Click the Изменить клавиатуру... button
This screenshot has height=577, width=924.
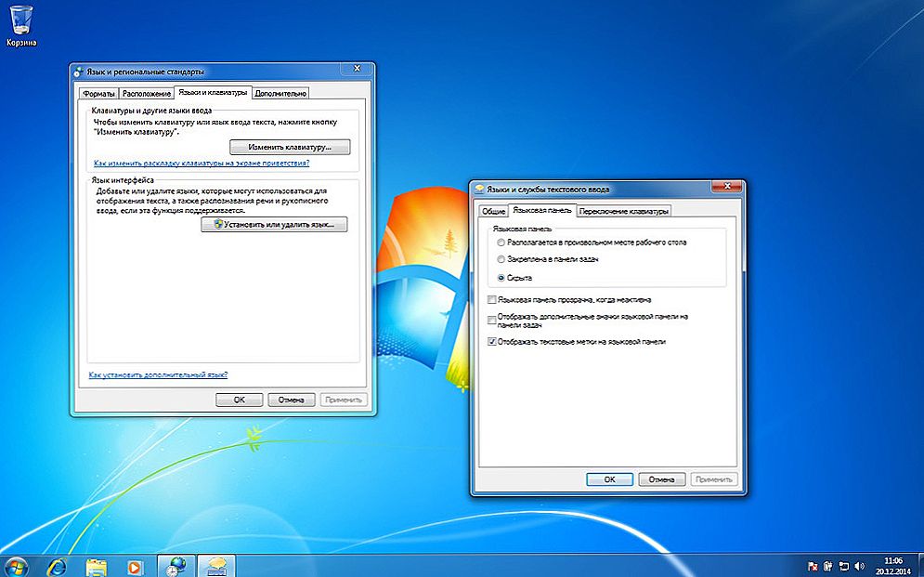point(290,147)
